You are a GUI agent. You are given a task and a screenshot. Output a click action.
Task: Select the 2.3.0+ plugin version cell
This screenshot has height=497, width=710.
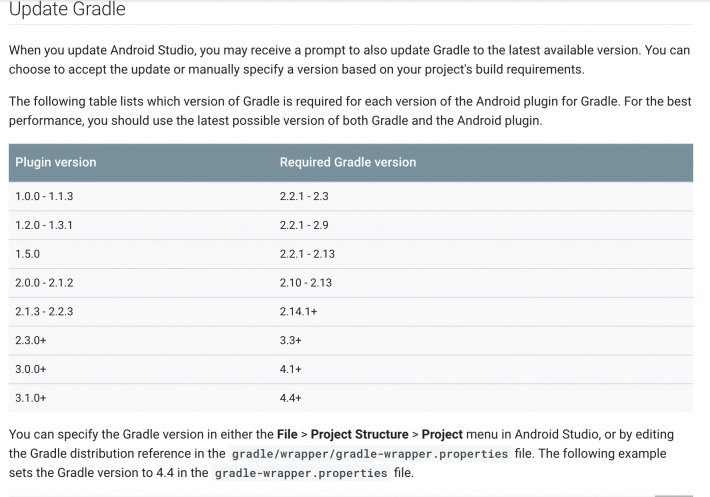tap(31, 341)
